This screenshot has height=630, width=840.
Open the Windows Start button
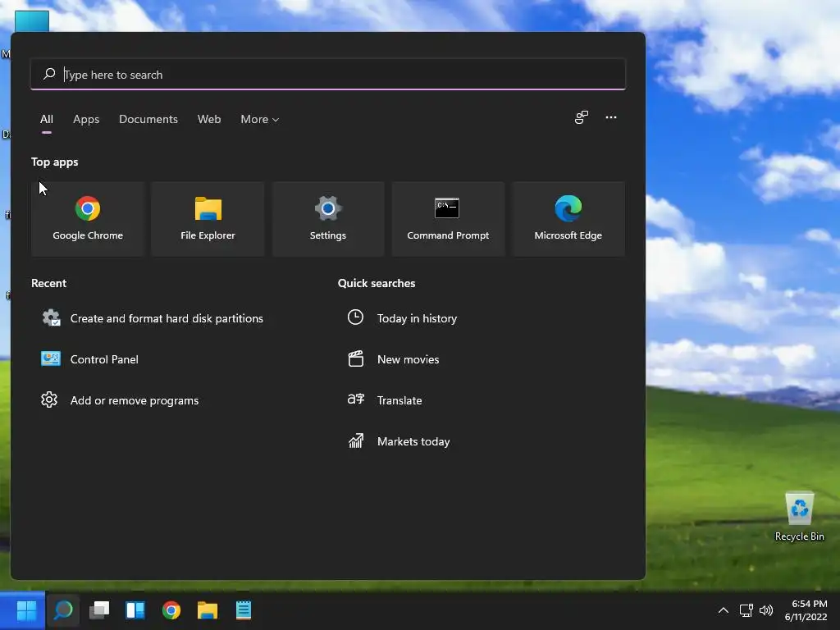coord(26,610)
